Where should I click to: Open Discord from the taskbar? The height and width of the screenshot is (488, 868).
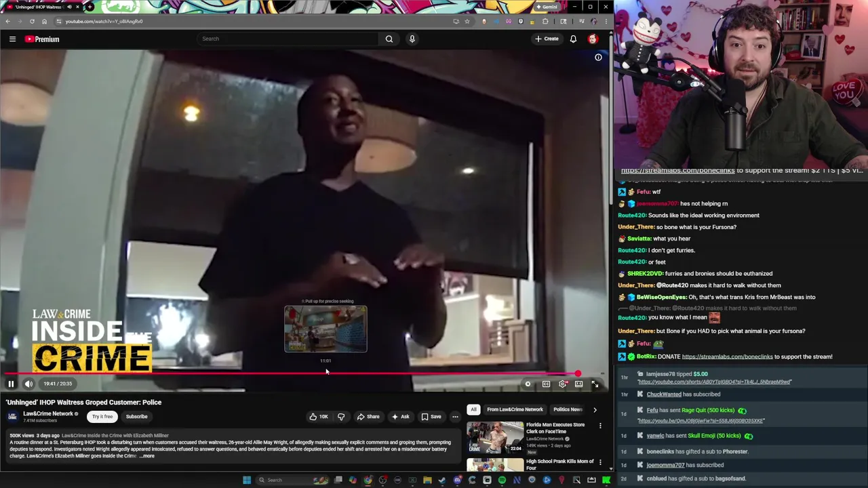[x=457, y=480]
